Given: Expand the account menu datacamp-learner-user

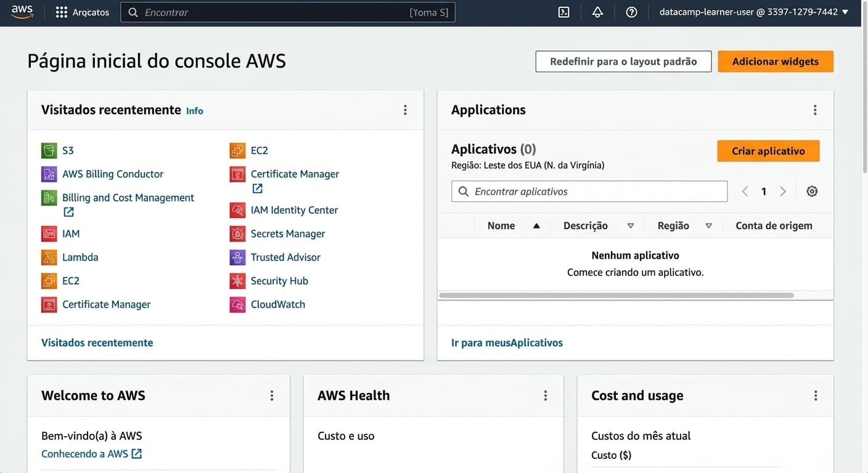Looking at the screenshot, I should point(754,12).
